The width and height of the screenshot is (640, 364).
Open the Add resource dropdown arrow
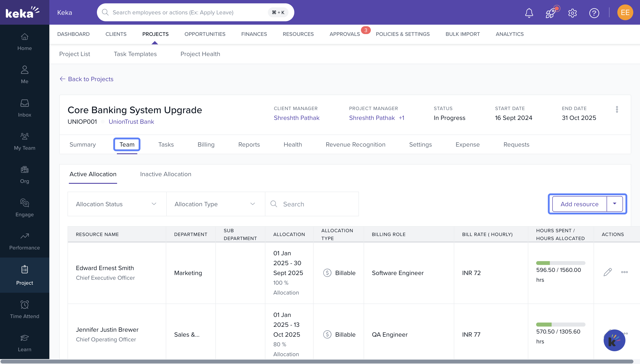click(614, 204)
